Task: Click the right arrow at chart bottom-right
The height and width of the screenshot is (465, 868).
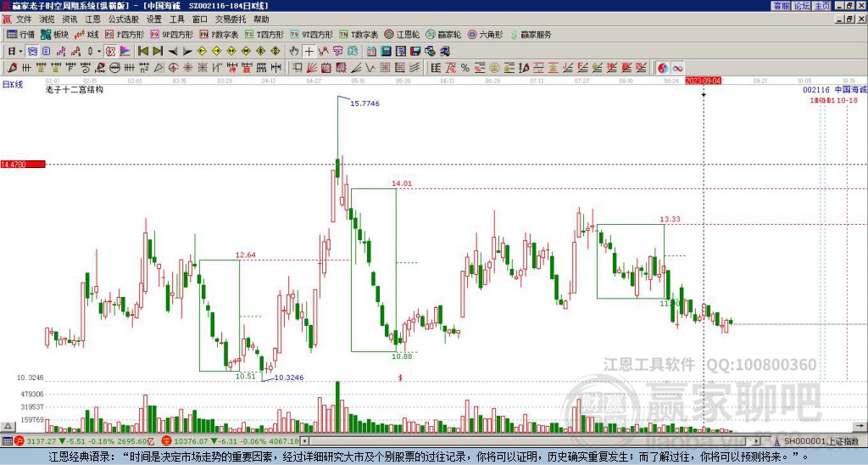Action: (861, 426)
